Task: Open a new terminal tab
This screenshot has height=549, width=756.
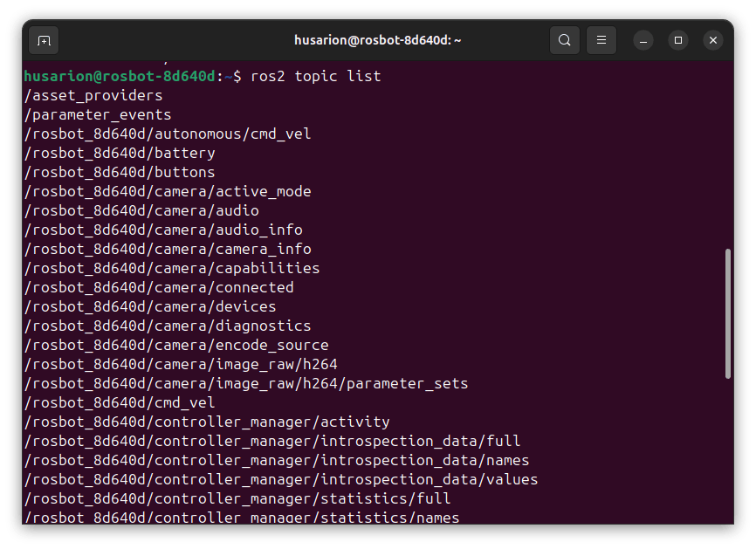Action: 44,40
